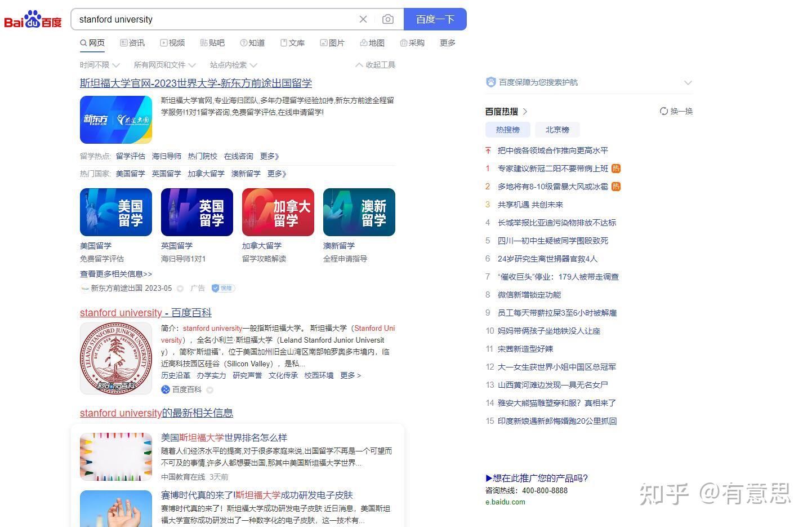Viewport: 812px width, 527px height.
Task: Click the Baidu logo
Action: point(33,20)
